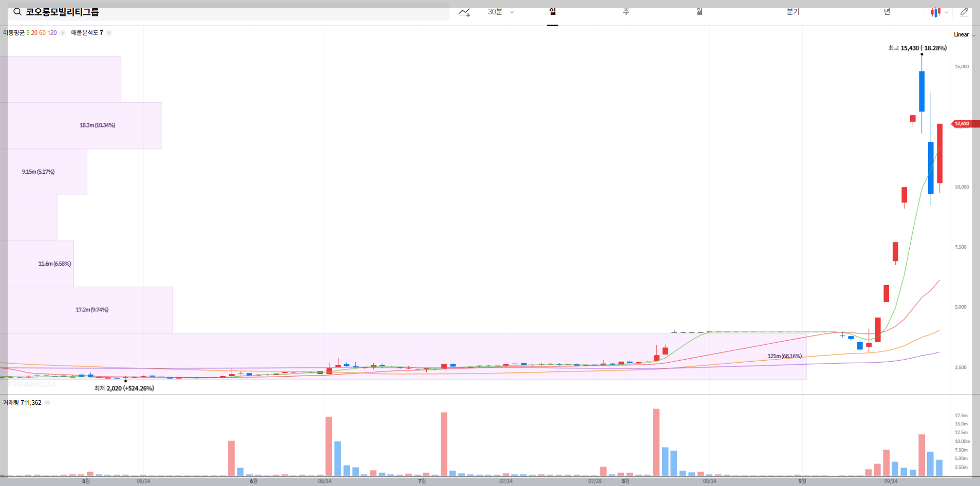This screenshot has width=980, height=486.
Task: Click the 최고 15,430 high marker
Action: [917, 48]
